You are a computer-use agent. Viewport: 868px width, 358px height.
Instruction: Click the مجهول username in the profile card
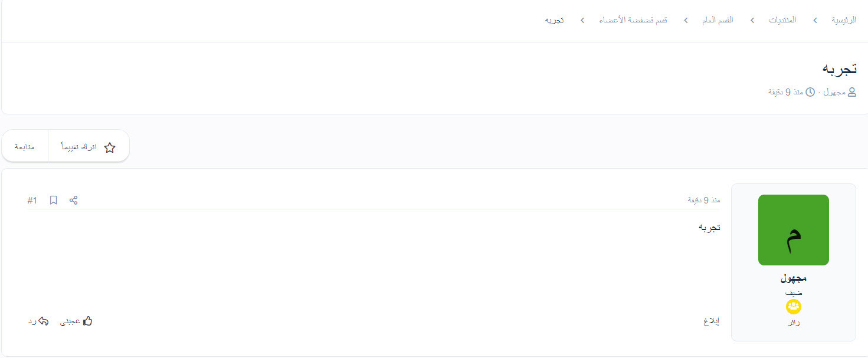(794, 278)
